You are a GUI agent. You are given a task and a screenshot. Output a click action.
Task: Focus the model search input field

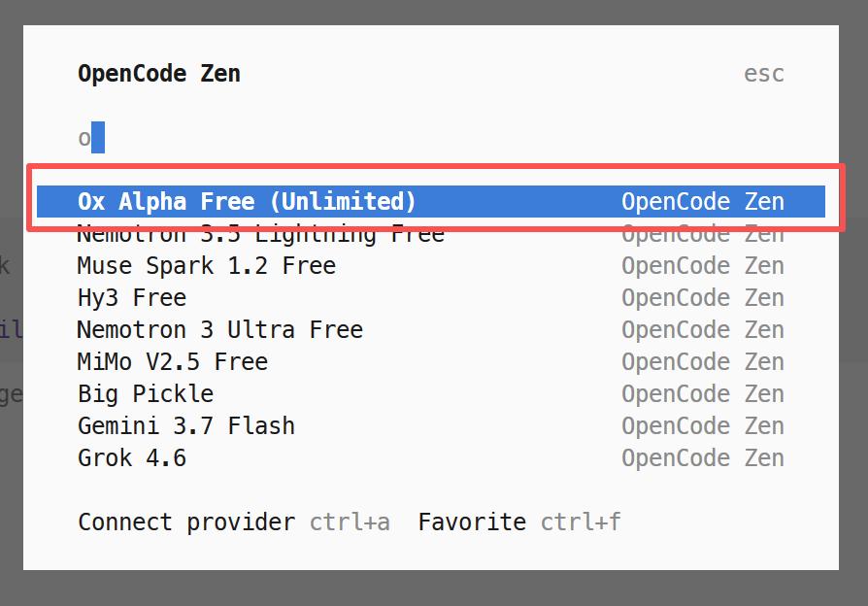[431, 137]
